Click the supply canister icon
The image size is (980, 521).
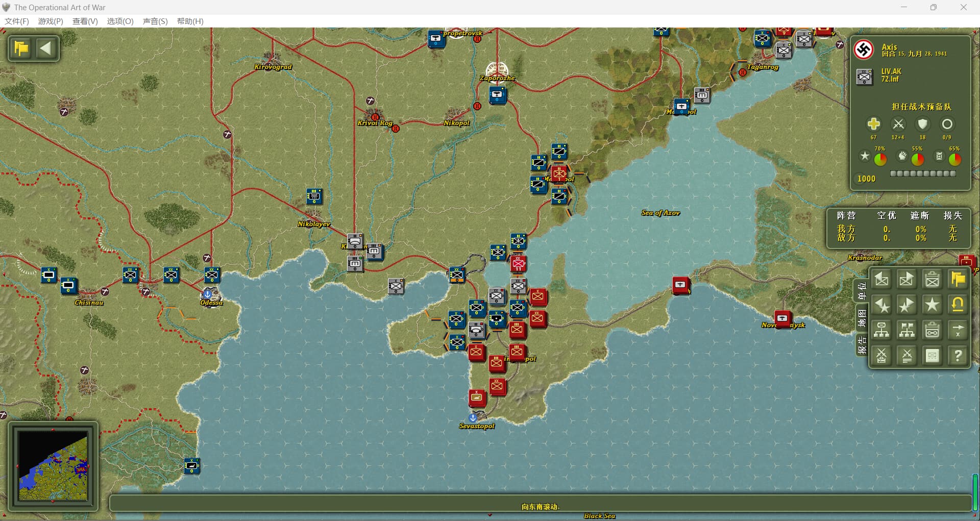pos(940,156)
